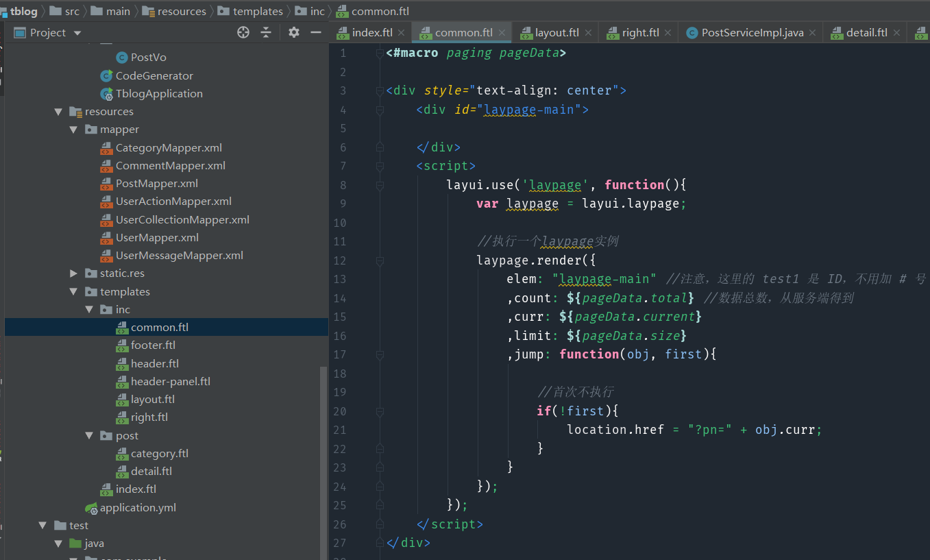Viewport: 930px width, 560px height.
Task: Close the common.ftl tab
Action: 502,32
